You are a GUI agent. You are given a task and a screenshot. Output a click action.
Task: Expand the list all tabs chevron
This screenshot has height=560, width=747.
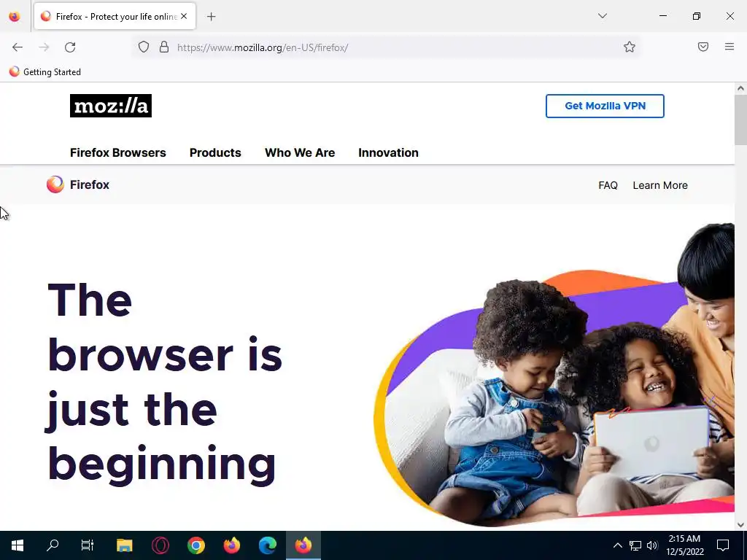tap(602, 16)
